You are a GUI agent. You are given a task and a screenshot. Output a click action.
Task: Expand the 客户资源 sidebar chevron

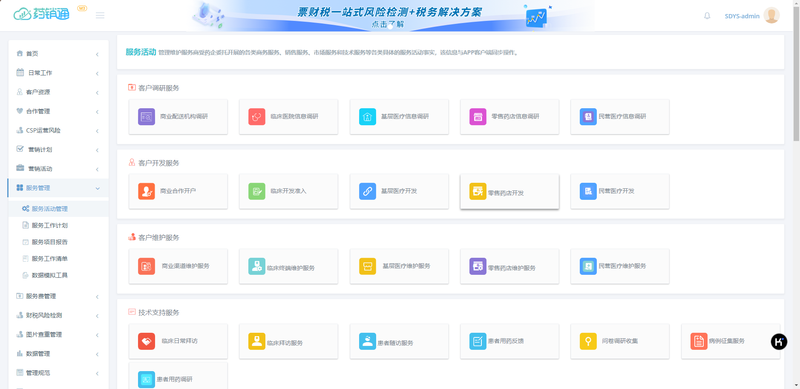tap(97, 92)
